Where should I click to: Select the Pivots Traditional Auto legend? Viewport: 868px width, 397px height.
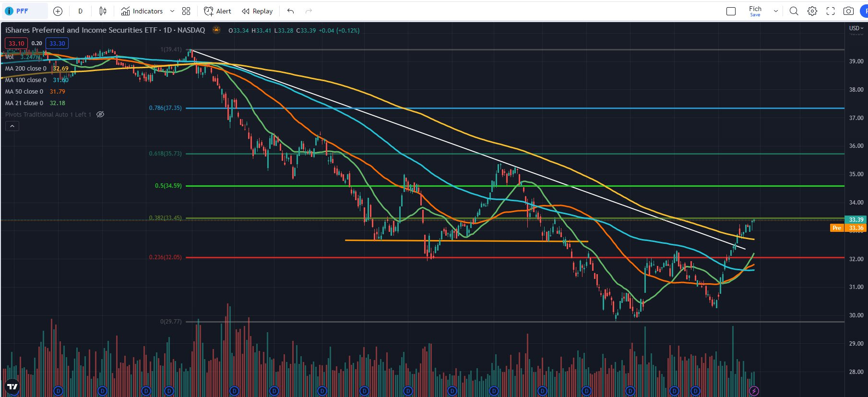tap(48, 115)
